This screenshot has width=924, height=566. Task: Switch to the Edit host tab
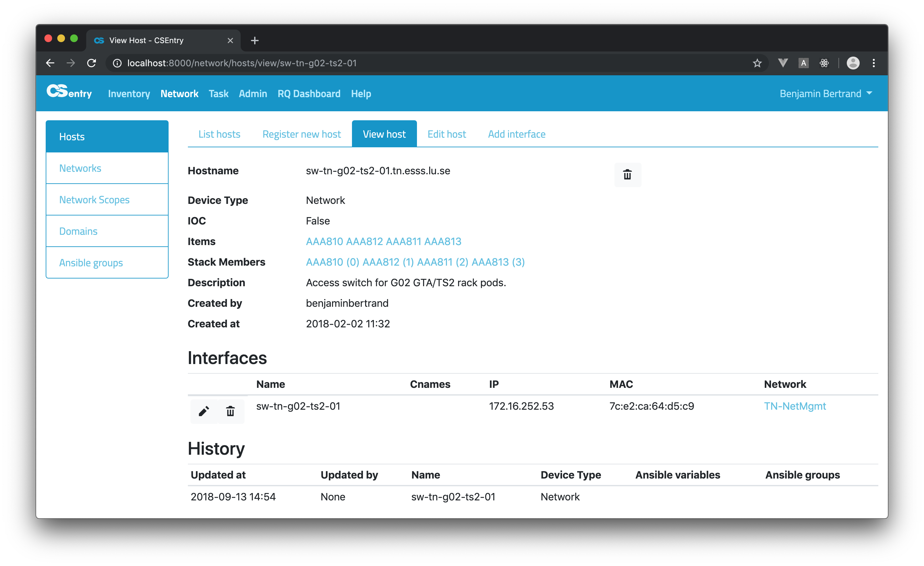pyautogui.click(x=447, y=134)
